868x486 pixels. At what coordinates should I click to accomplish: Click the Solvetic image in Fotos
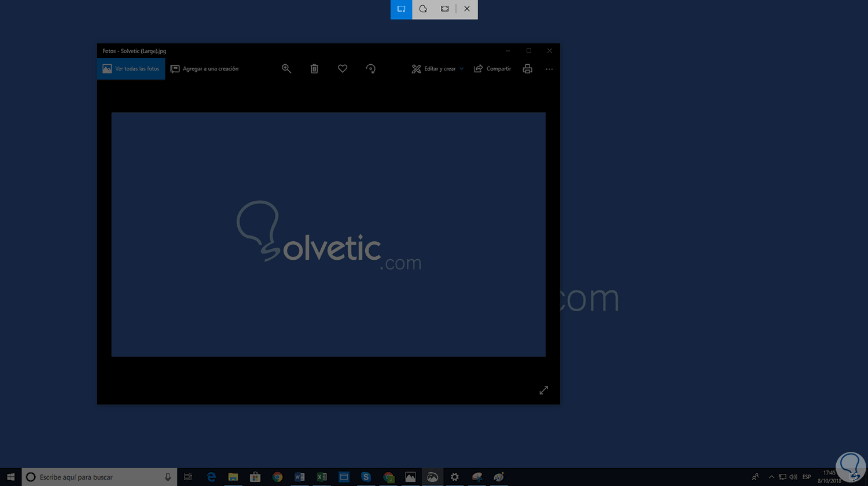coord(328,235)
